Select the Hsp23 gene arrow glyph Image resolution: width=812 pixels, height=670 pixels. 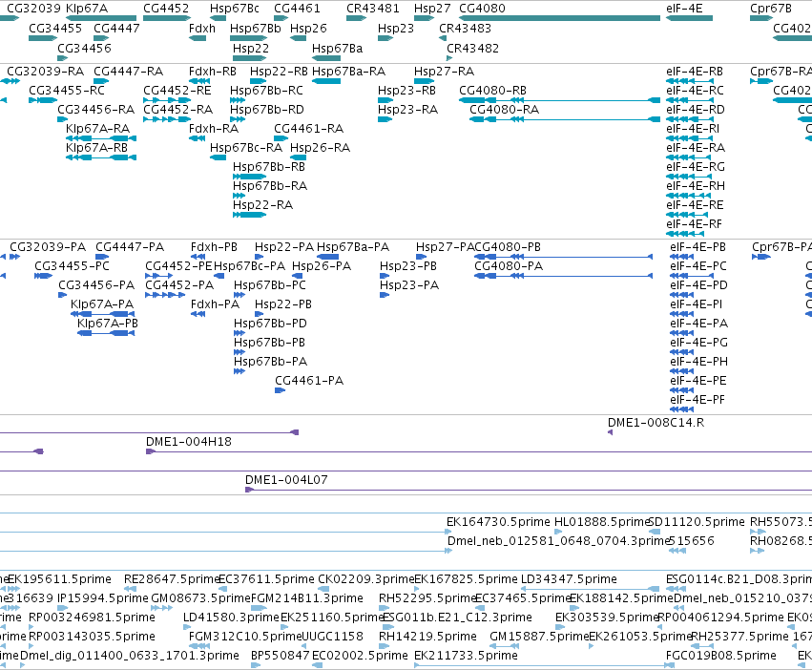coord(385,38)
